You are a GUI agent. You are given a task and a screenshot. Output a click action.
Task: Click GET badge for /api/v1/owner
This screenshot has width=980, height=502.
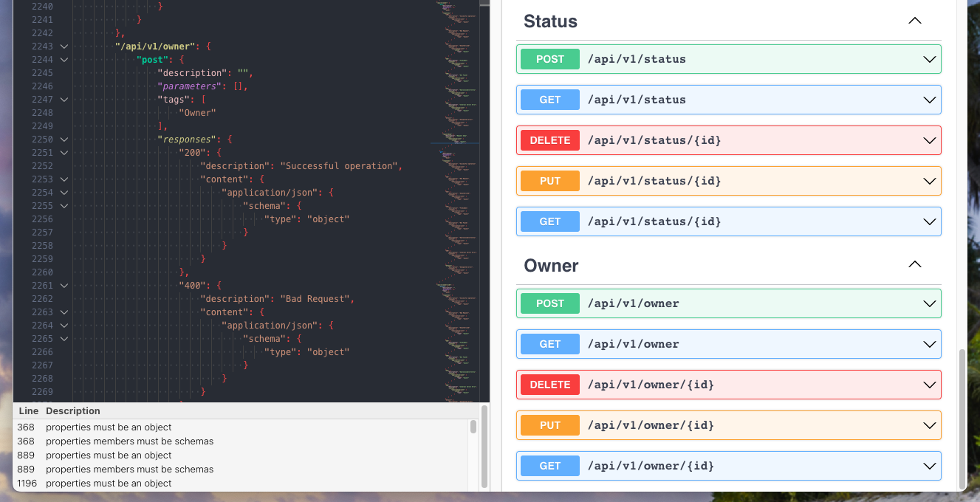[550, 344]
